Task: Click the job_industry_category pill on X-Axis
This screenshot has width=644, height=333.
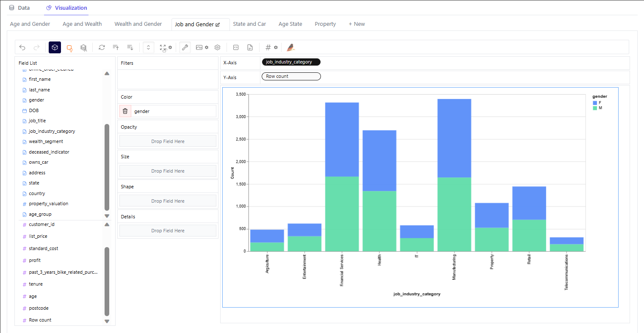Action: [x=291, y=62]
